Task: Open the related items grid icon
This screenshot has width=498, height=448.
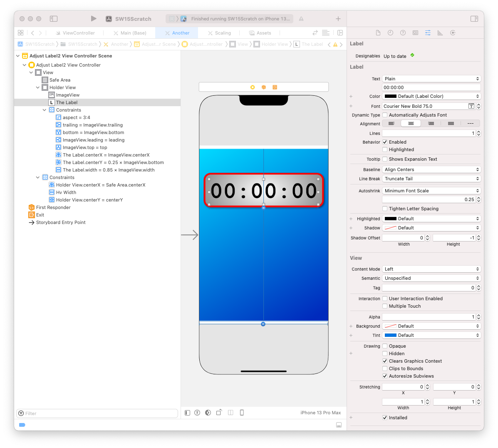Action: [x=21, y=33]
